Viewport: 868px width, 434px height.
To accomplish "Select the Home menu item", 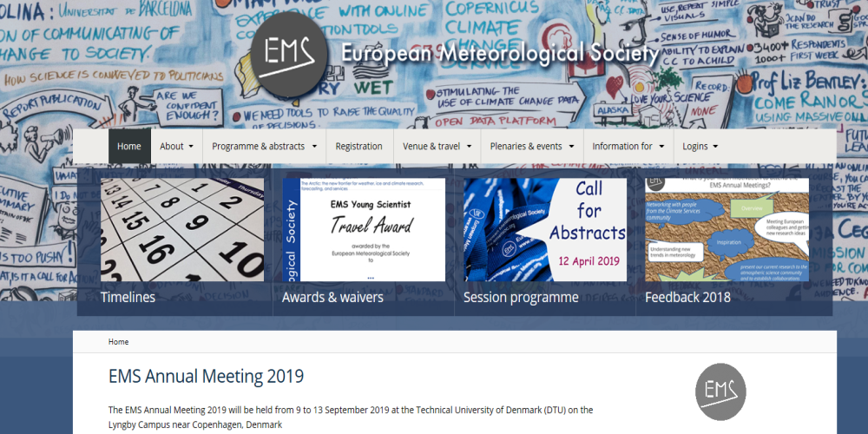I will click(129, 146).
